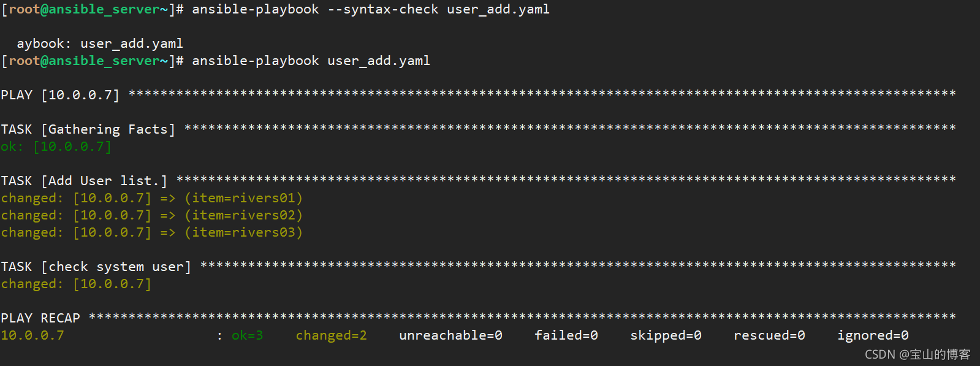The image size is (980, 366).
Task: Click the PLAY [10.0.0.7] header
Action: tap(60, 95)
